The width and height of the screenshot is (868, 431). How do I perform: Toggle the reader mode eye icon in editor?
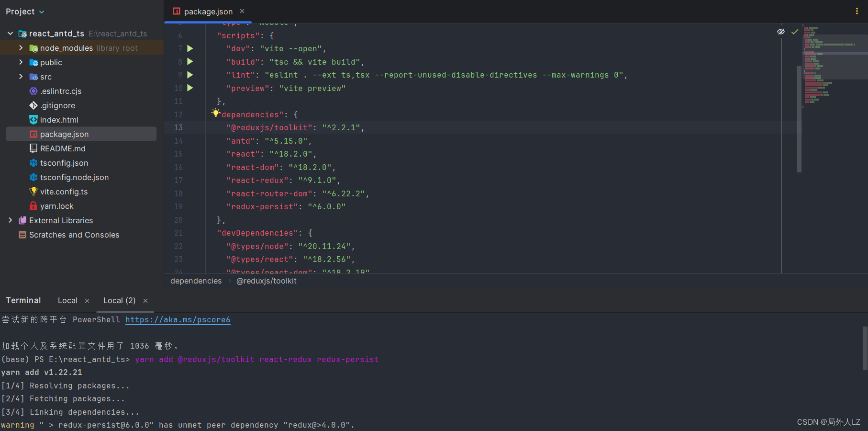[x=781, y=32]
